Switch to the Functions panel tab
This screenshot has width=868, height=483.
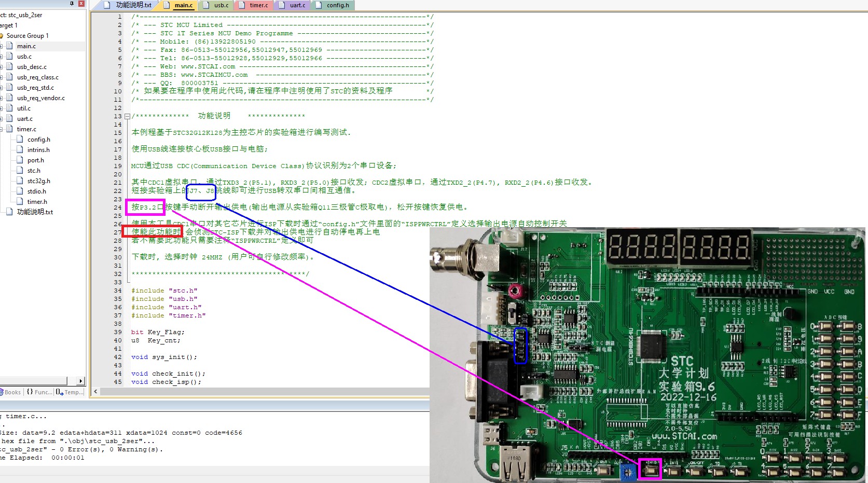click(39, 392)
